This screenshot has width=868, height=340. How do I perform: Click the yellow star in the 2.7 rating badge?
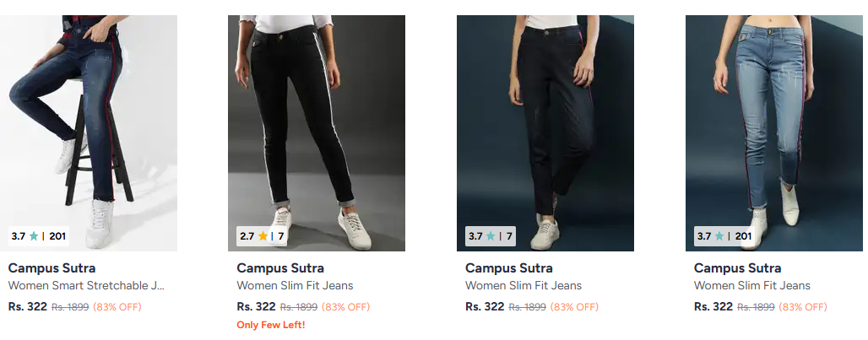point(263,236)
